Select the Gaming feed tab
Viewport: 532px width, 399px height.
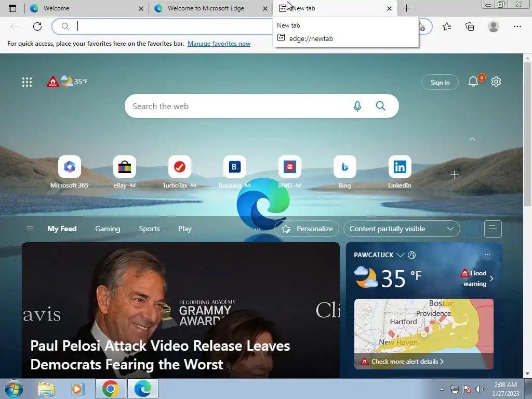click(108, 229)
